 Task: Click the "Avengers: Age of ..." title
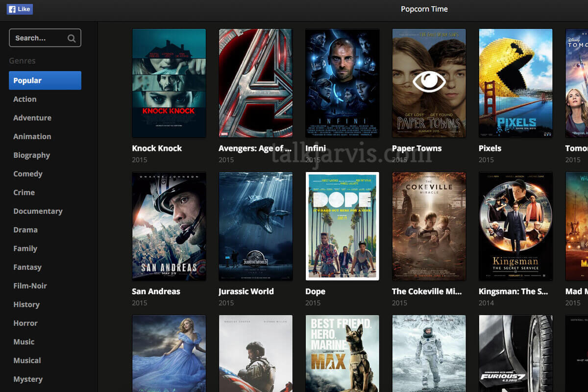[x=255, y=148]
